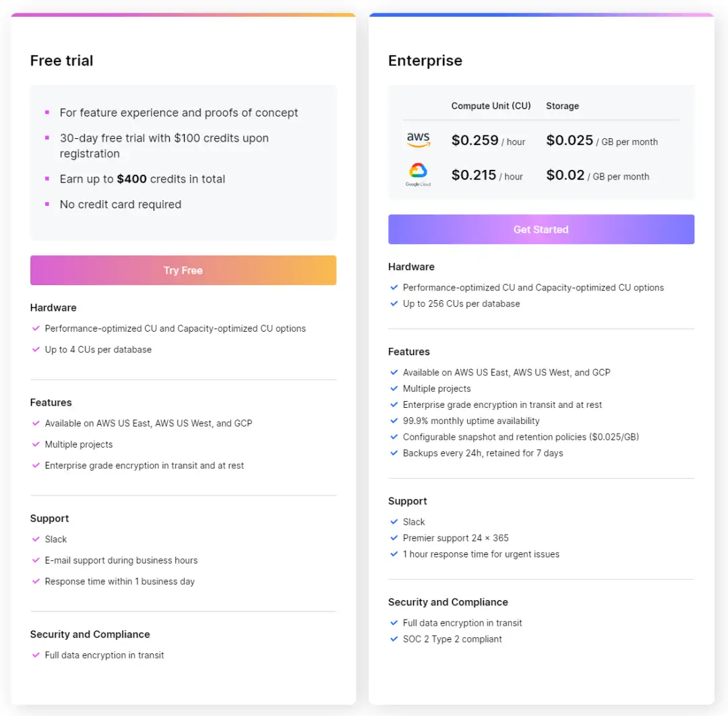Click the Storage column header
The width and height of the screenshot is (728, 716).
562,106
